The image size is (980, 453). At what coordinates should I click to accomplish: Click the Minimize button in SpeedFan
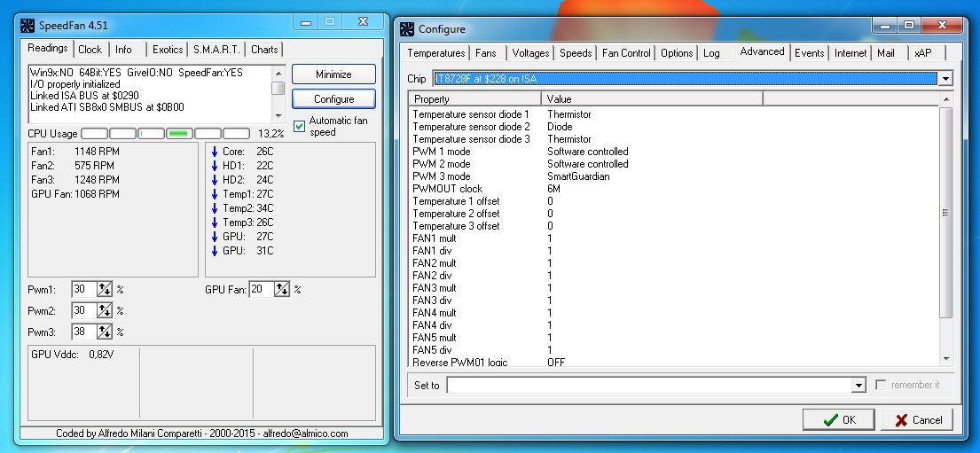(333, 74)
